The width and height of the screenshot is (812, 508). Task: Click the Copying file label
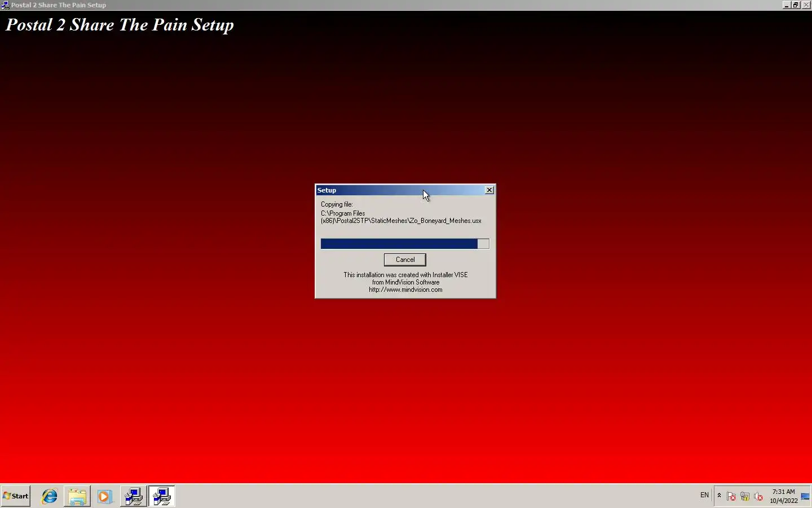tap(337, 204)
